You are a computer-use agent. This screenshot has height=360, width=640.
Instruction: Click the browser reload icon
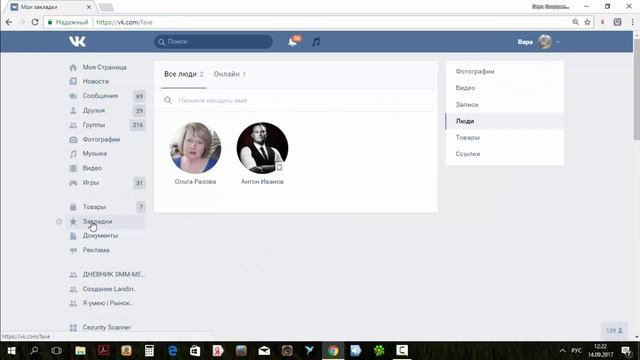click(x=35, y=22)
